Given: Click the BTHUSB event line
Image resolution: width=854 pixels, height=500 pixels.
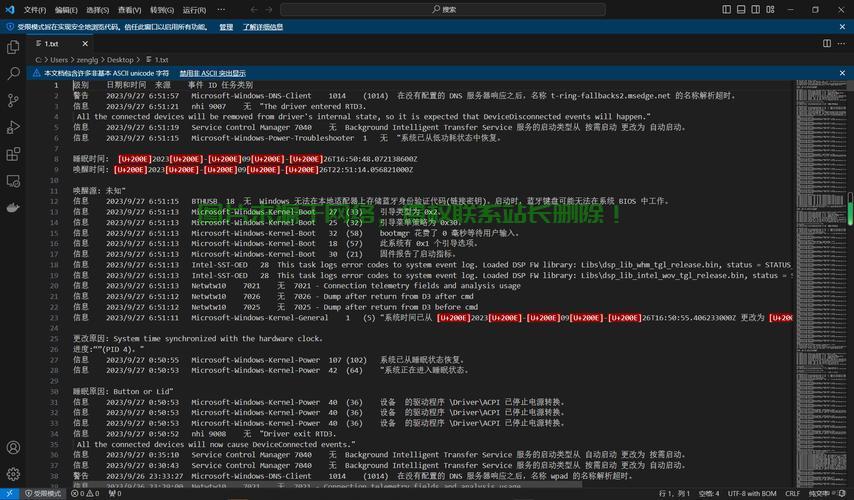Looking at the screenshot, I should tap(370, 201).
